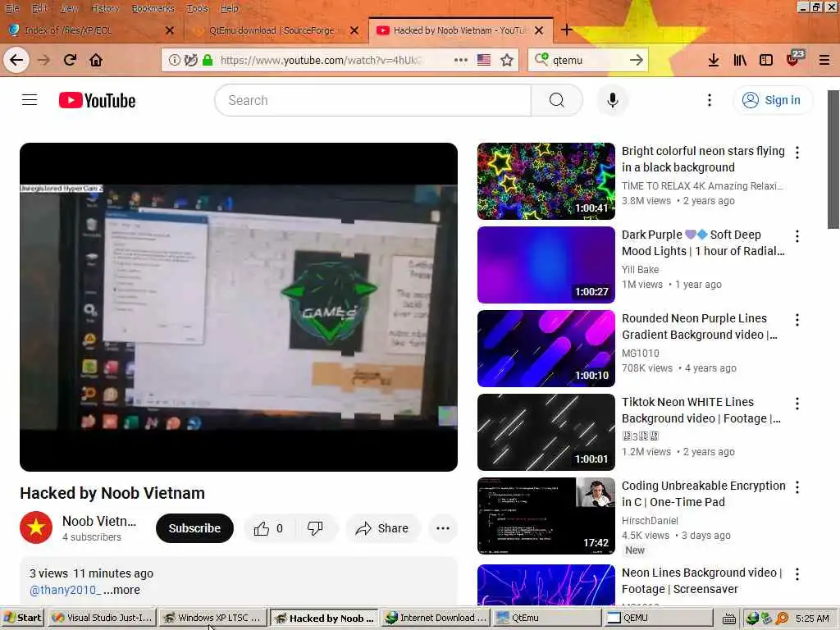The width and height of the screenshot is (840, 630).
Task: Switch to QtEmu taskbar window
Action: point(546,618)
